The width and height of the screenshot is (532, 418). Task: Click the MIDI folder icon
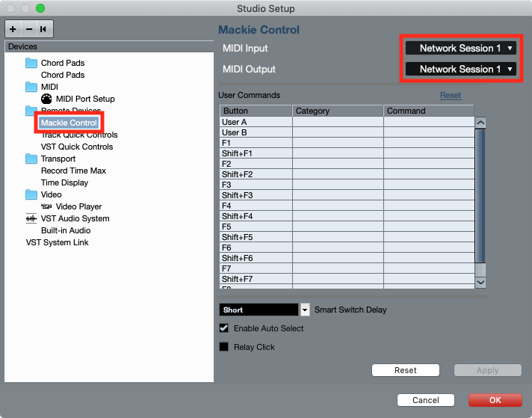(31, 87)
